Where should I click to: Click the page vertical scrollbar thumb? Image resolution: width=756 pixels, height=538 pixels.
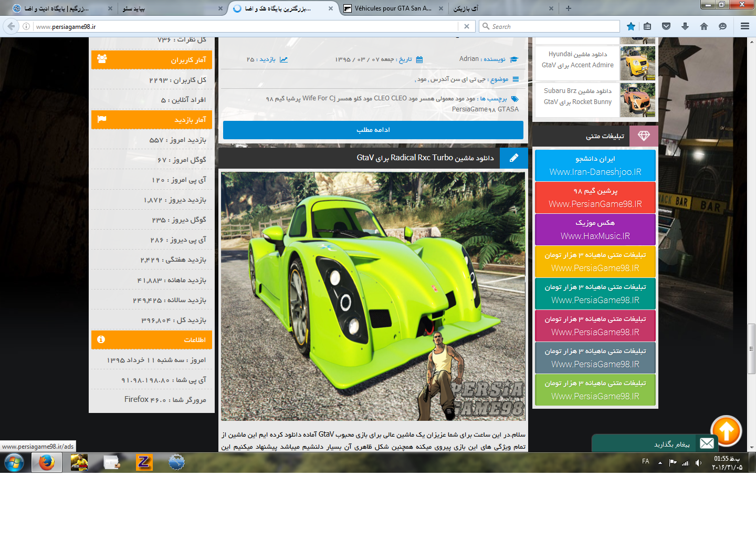(x=752, y=349)
